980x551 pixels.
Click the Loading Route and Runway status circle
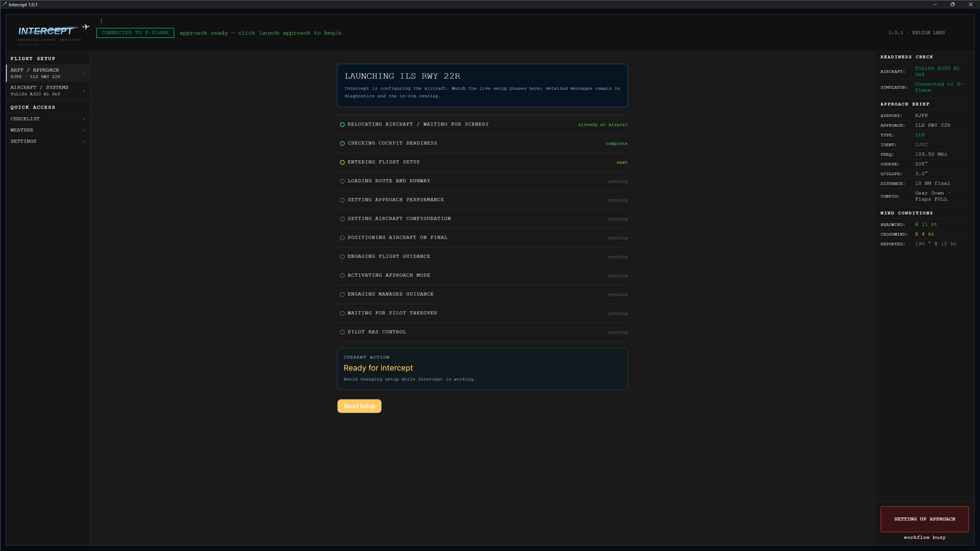coord(342,181)
